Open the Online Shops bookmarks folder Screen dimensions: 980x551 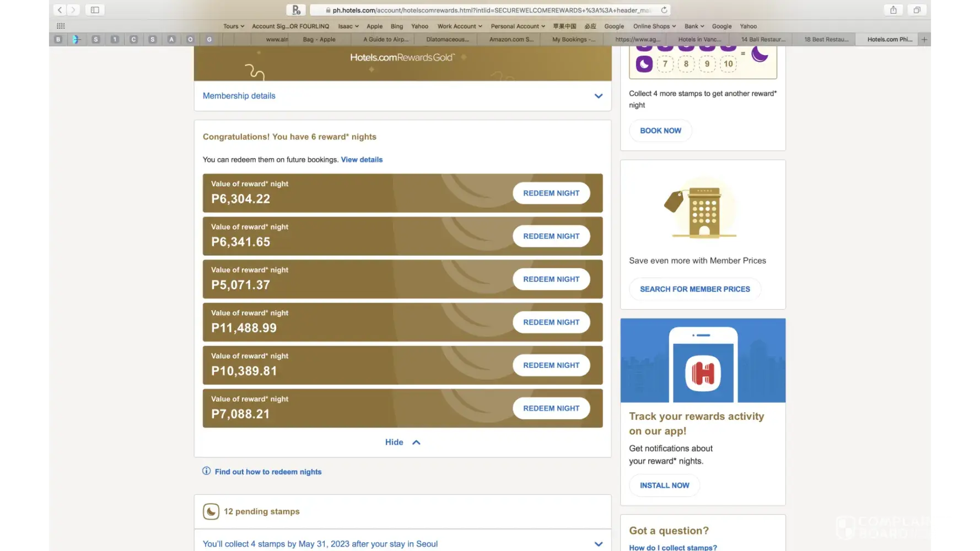point(654,26)
